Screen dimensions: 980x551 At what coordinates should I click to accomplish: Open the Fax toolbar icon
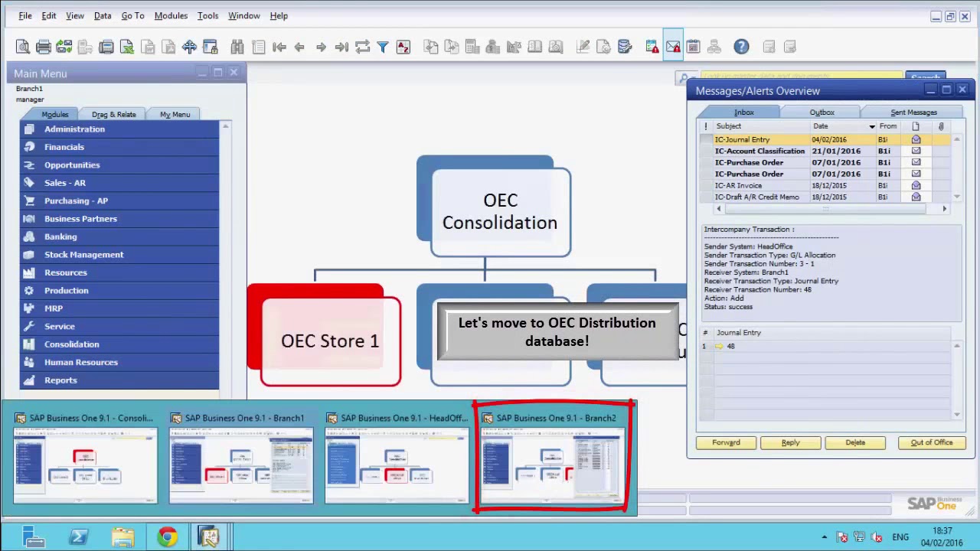pos(106,47)
